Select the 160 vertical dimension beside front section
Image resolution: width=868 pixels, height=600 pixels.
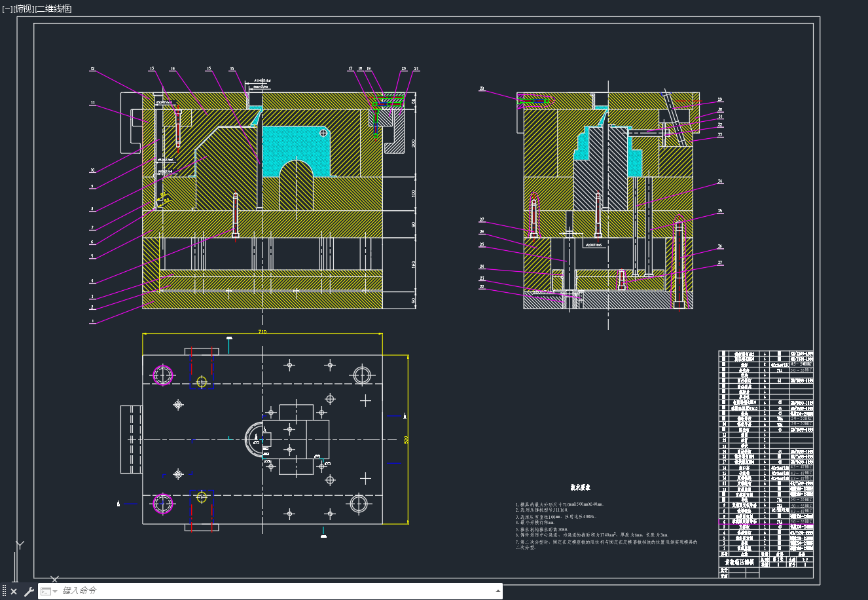(413, 265)
